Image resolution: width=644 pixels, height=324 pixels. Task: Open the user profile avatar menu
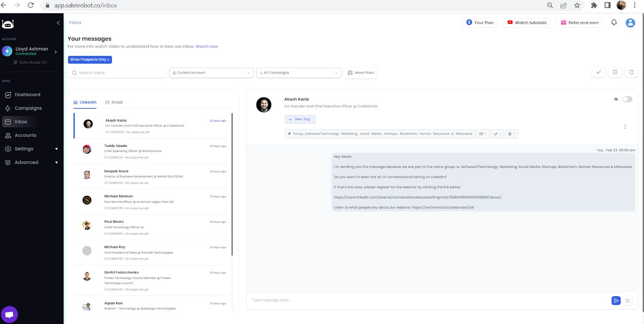tap(630, 23)
